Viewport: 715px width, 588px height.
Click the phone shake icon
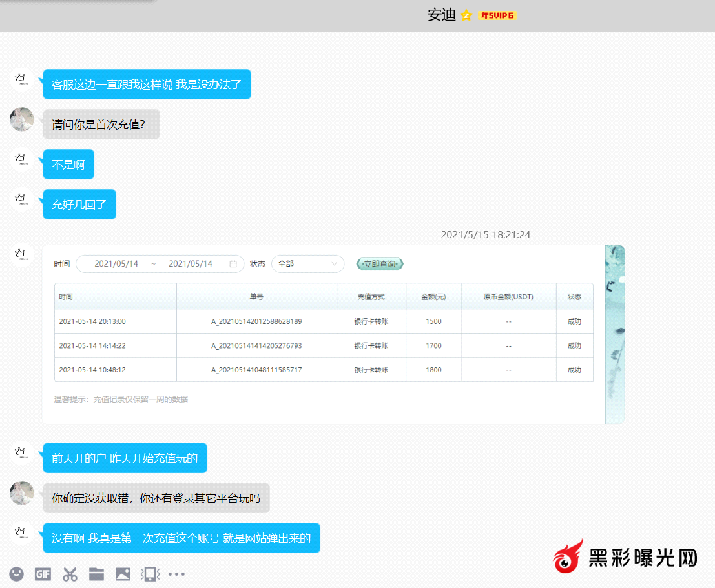click(x=150, y=574)
